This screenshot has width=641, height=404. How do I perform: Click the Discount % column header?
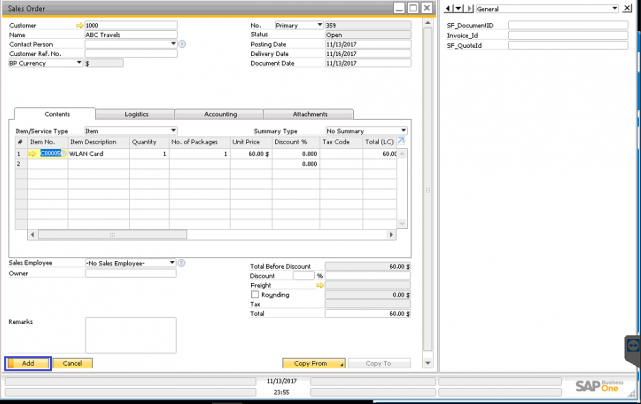tap(296, 142)
